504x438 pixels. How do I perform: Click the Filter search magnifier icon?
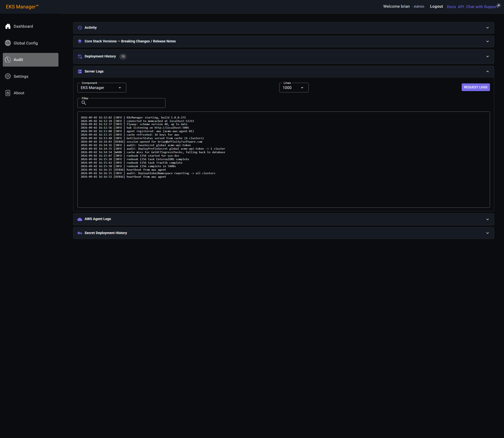pyautogui.click(x=84, y=103)
